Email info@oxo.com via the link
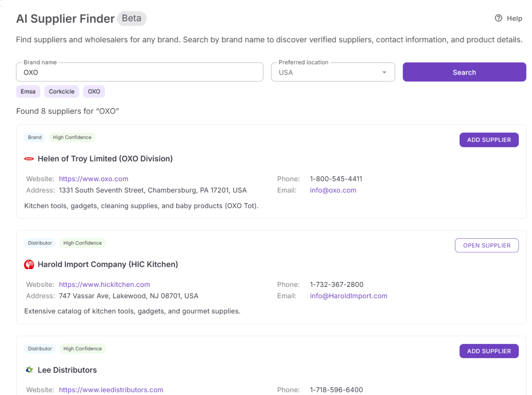 pos(333,190)
